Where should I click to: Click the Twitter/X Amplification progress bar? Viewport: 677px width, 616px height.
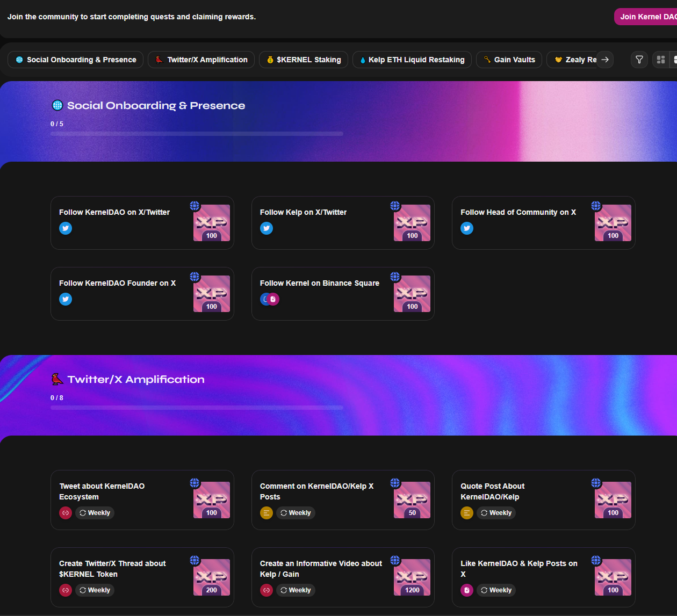point(197,408)
